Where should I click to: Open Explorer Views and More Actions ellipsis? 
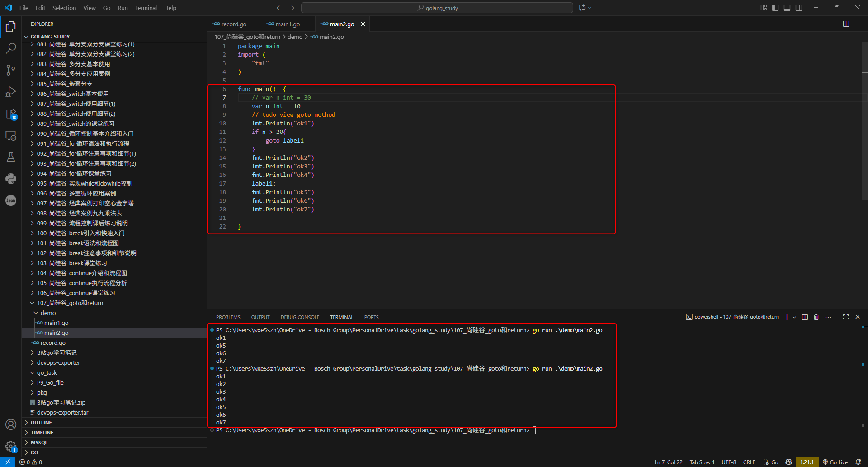196,24
